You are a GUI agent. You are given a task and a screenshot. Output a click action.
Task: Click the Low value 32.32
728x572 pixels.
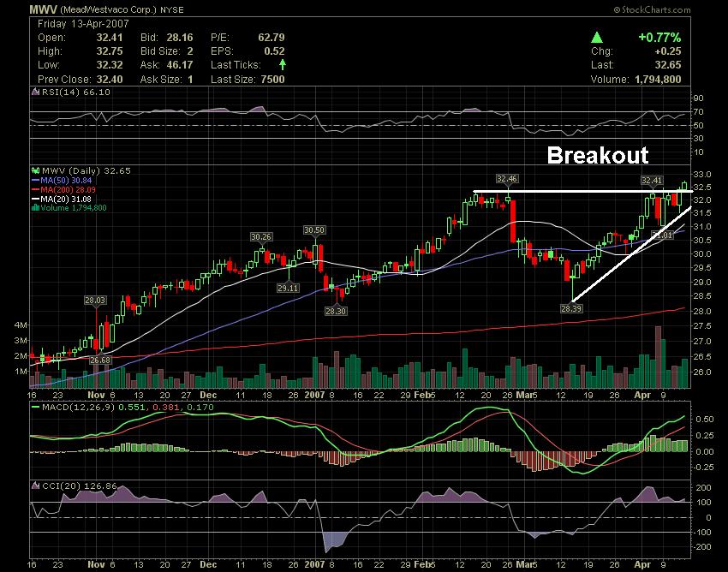(110, 65)
